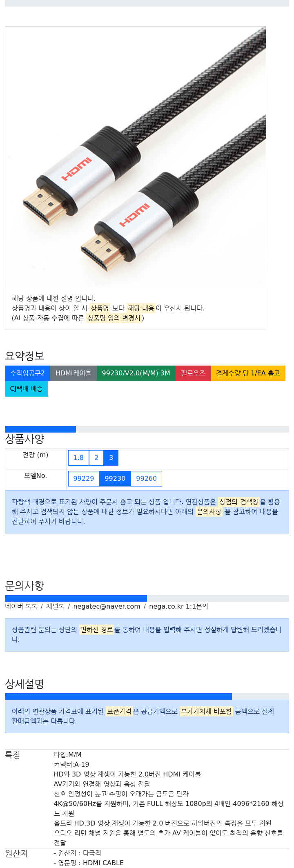Open the 99230/V2.0(M/M) 3M green tag

(x=136, y=373)
